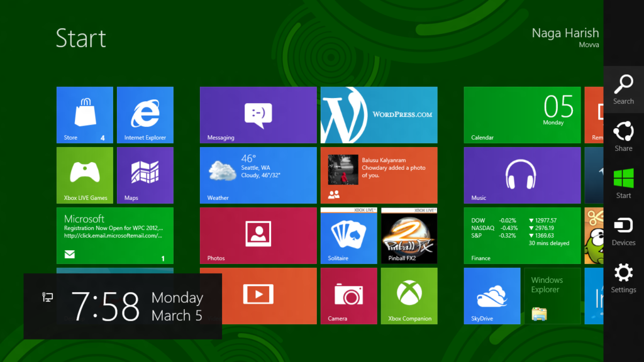
Task: Open the Store tile
Action: tap(85, 115)
